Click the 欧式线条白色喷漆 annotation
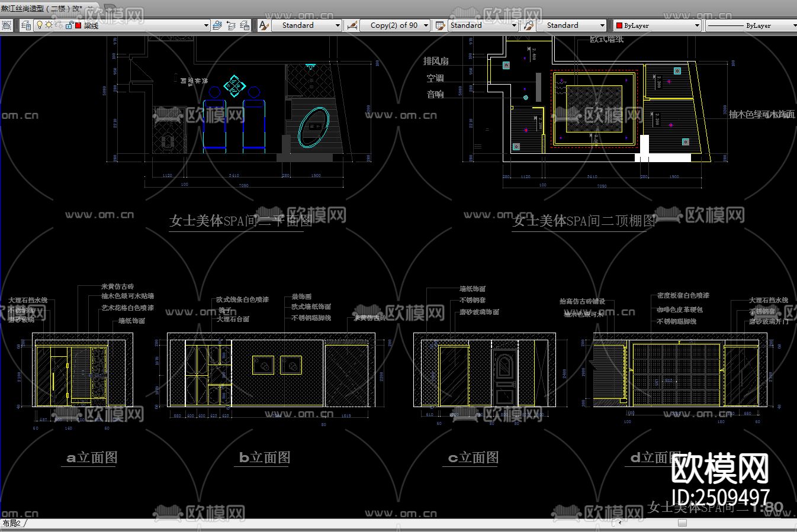This screenshot has height=532, width=797. tap(243, 300)
